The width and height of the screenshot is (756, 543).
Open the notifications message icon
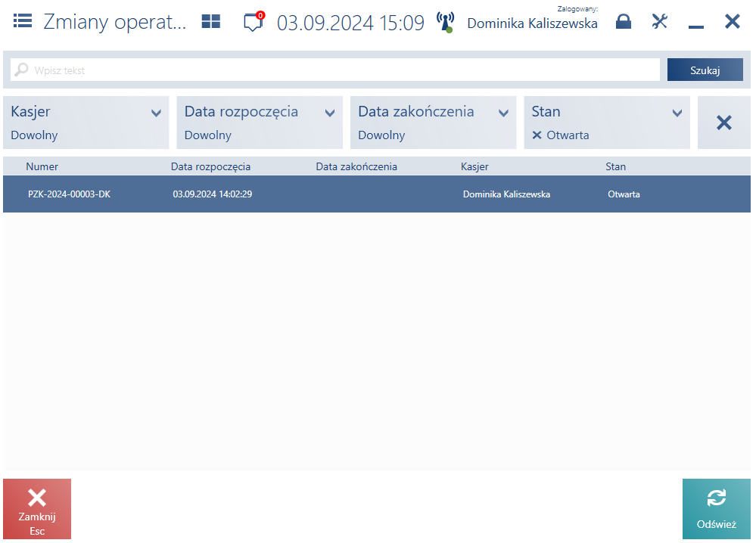253,22
